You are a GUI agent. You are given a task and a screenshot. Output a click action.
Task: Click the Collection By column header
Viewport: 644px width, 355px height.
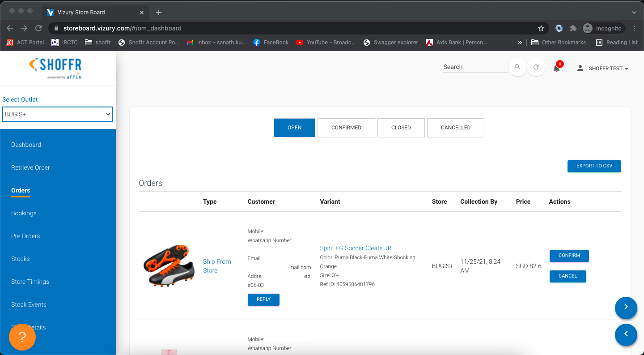tap(479, 202)
